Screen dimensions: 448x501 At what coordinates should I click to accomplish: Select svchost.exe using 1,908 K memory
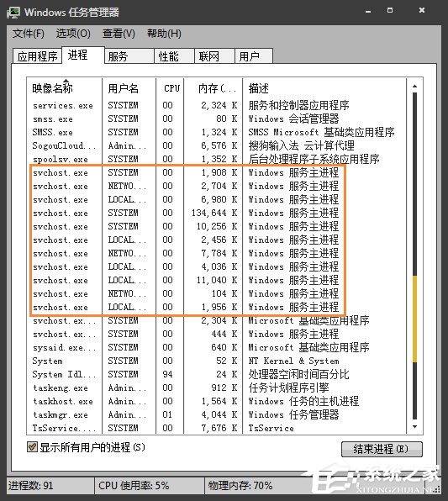point(217,172)
